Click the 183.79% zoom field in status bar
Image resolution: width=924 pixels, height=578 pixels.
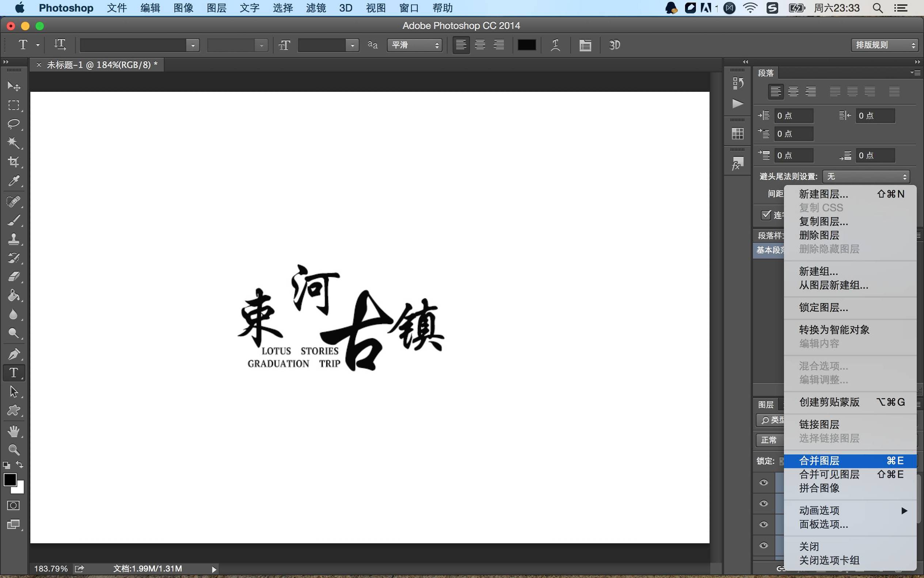click(51, 568)
